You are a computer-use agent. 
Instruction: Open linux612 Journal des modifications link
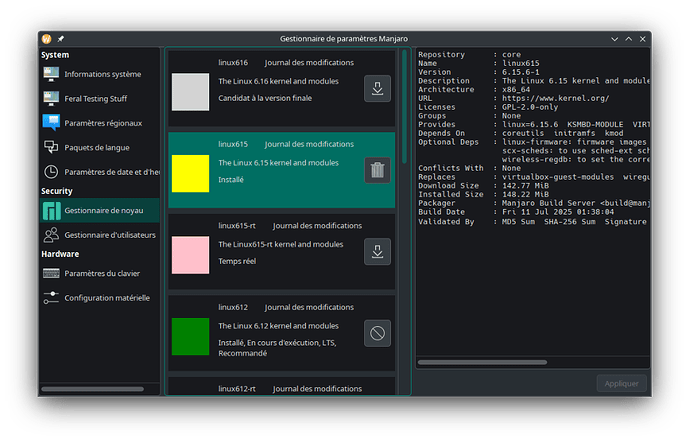(x=309, y=307)
